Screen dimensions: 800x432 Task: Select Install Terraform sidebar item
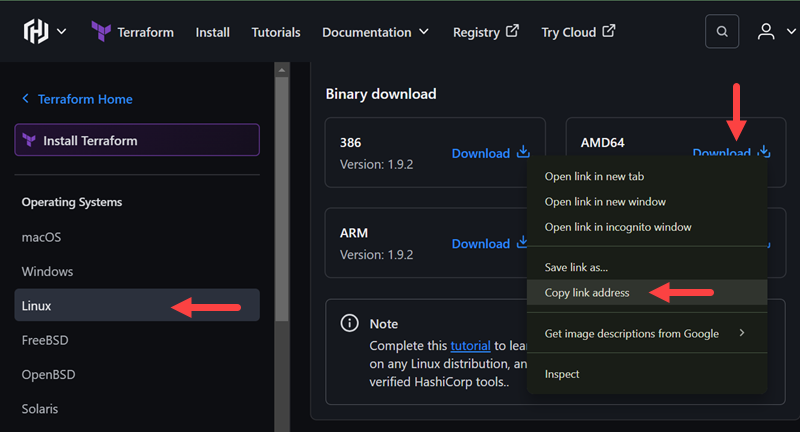pos(137,140)
